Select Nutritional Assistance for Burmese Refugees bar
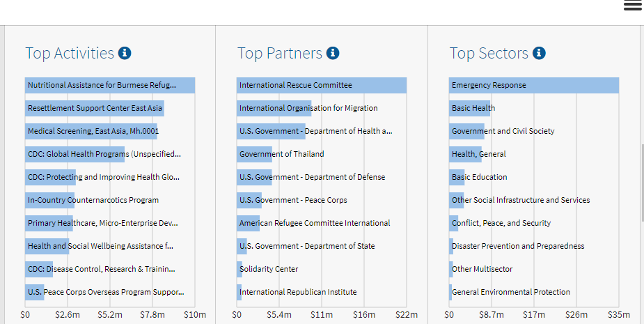 (110, 85)
